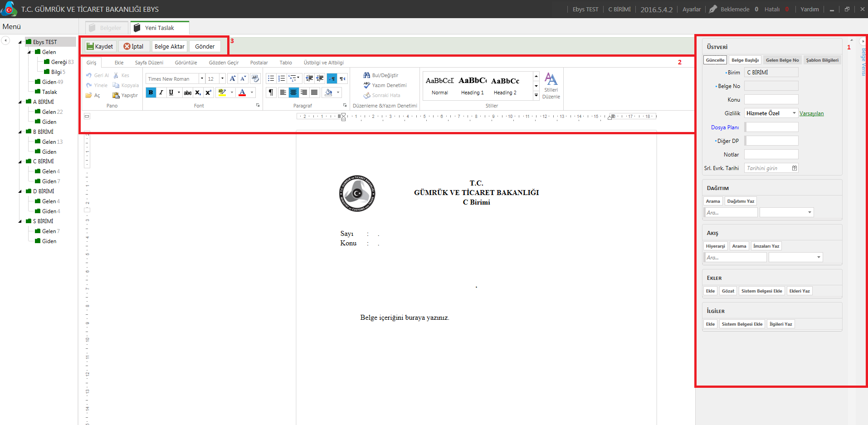Align paragraph to center
Screen dimensions: 868x425
pyautogui.click(x=293, y=93)
